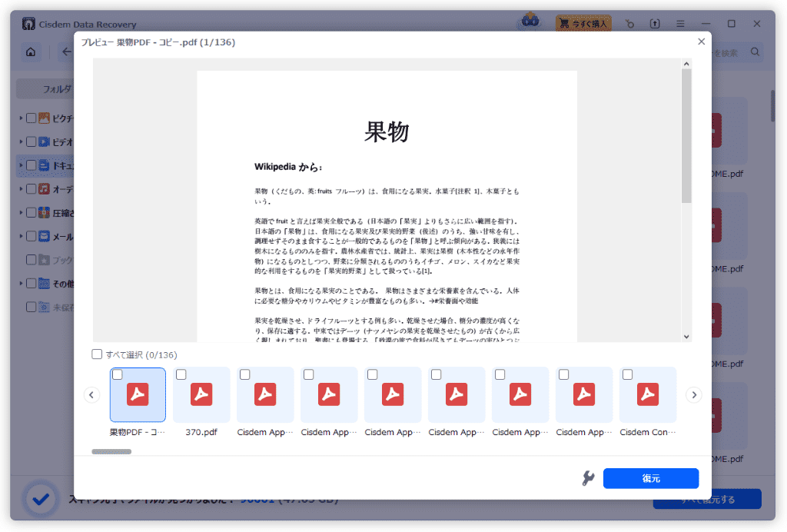
Task: Click the horizontal thumbnail strip scrollbar
Action: click(111, 452)
